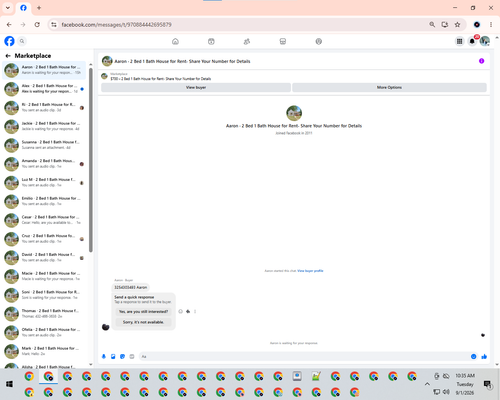The width and height of the screenshot is (500, 400).
Task: Select the Facebook browser tab
Action: [x=23, y=8]
